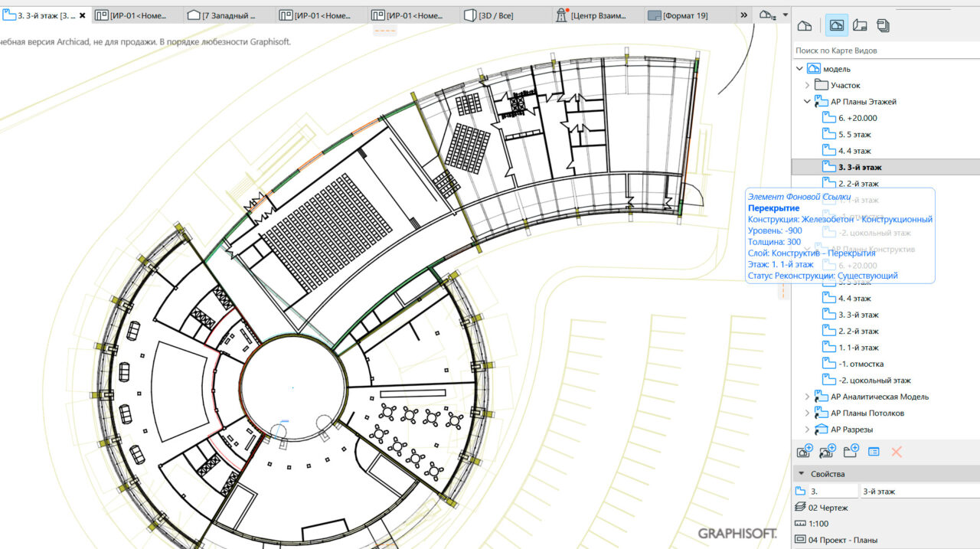Screen dimensions: 980x549
Task: Create a new folder in View Map
Action: (851, 452)
